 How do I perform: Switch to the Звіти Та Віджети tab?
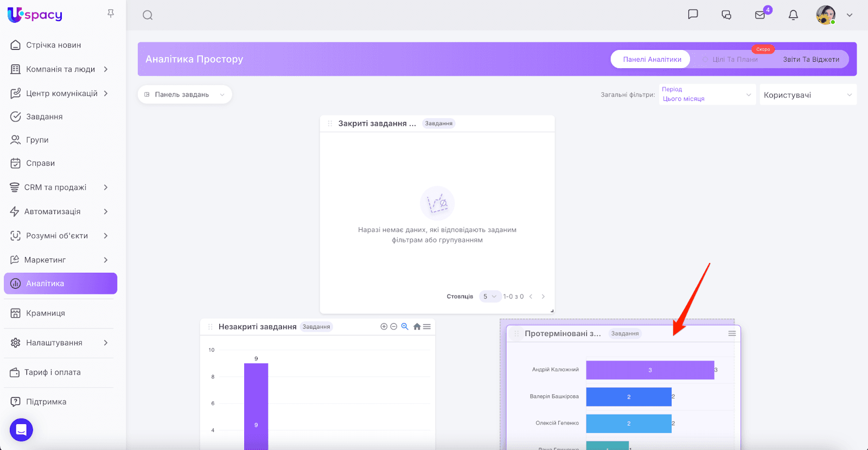[811, 59]
